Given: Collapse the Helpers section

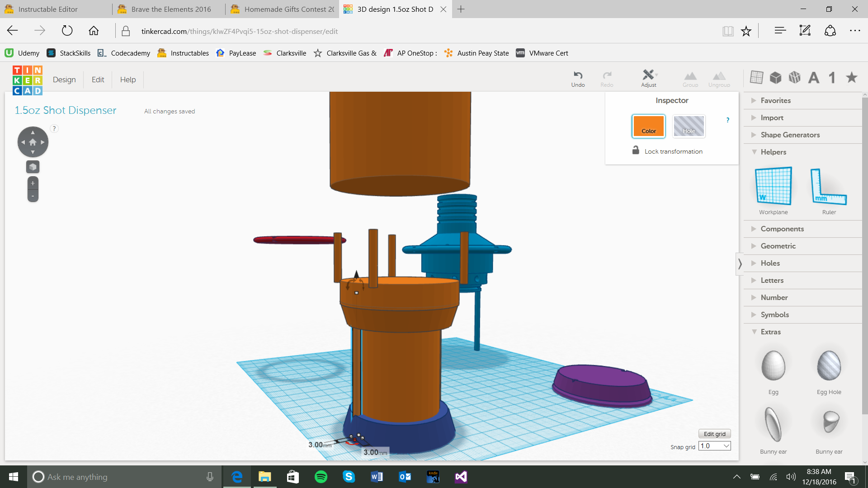Looking at the screenshot, I should pos(773,152).
